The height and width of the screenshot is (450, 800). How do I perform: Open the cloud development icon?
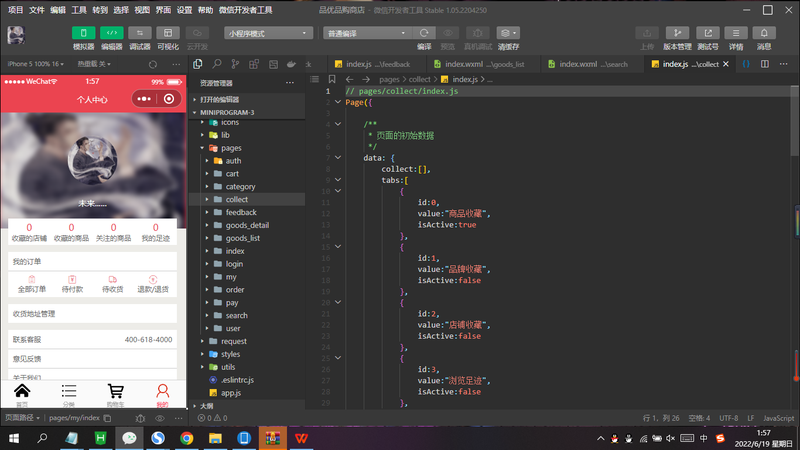point(197,33)
